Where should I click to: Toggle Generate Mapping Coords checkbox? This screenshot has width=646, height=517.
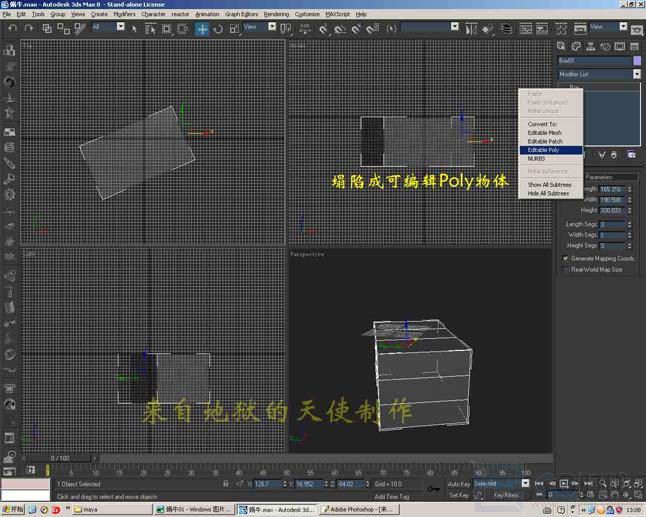(566, 258)
